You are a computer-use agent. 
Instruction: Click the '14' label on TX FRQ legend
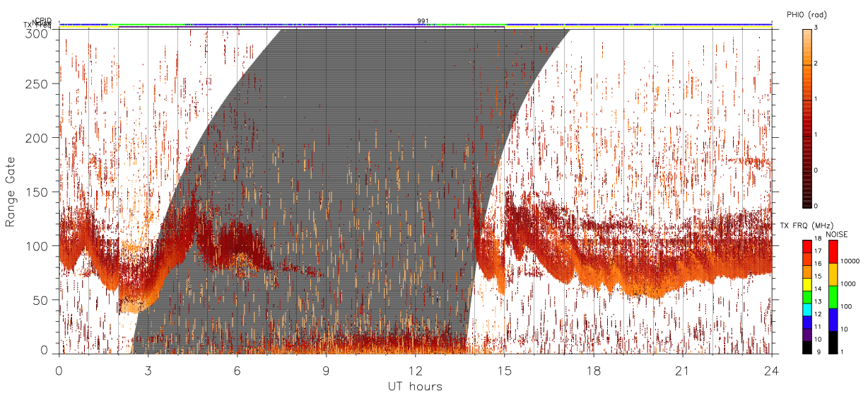pos(817,289)
